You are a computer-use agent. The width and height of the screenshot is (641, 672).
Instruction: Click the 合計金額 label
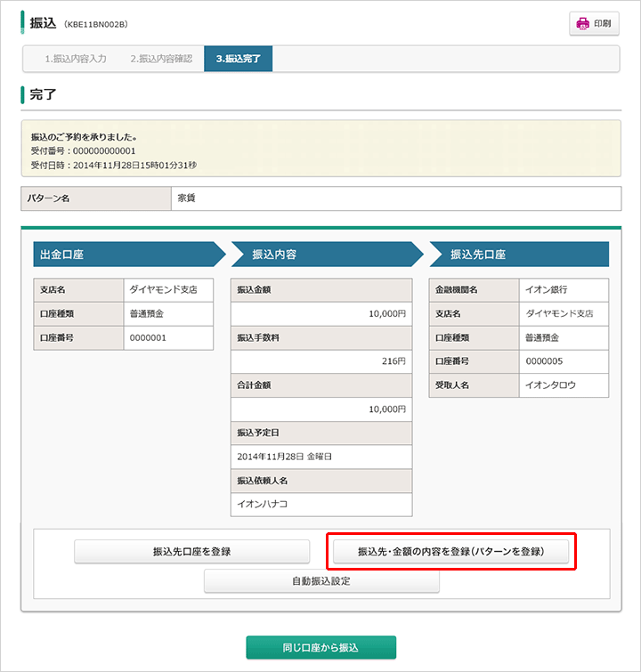(254, 385)
